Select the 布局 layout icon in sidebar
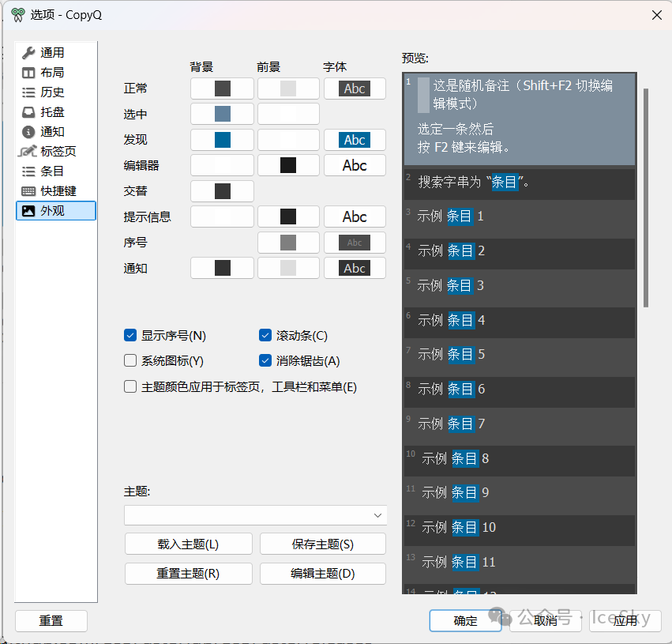 click(x=28, y=73)
